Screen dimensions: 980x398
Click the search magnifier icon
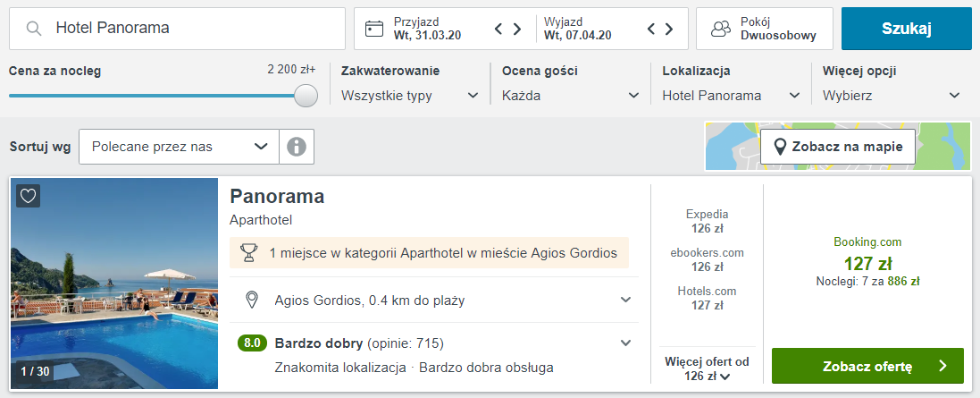pyautogui.click(x=35, y=29)
